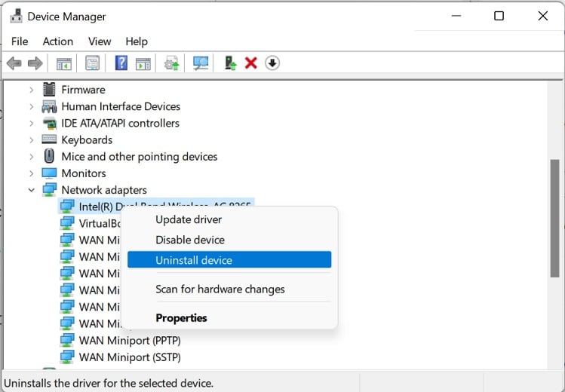Click the Intel(R) Dual Band Wireless adapter icon
Image resolution: width=565 pixels, height=392 pixels.
point(67,207)
